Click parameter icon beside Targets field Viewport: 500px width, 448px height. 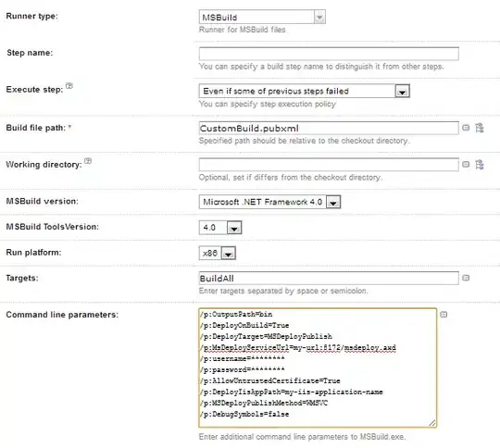pyautogui.click(x=466, y=278)
